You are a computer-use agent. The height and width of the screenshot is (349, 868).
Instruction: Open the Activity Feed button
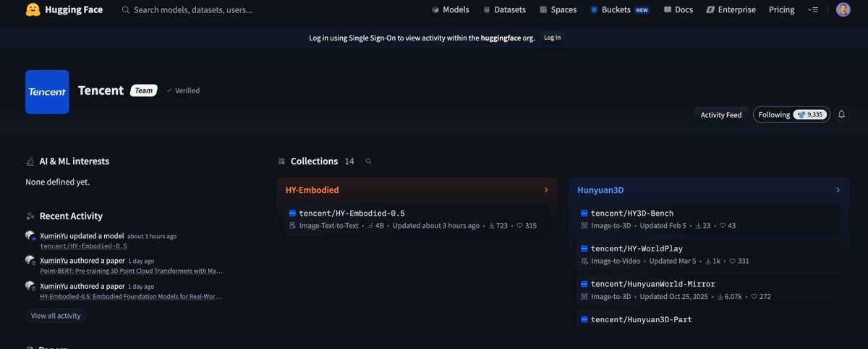tap(720, 114)
